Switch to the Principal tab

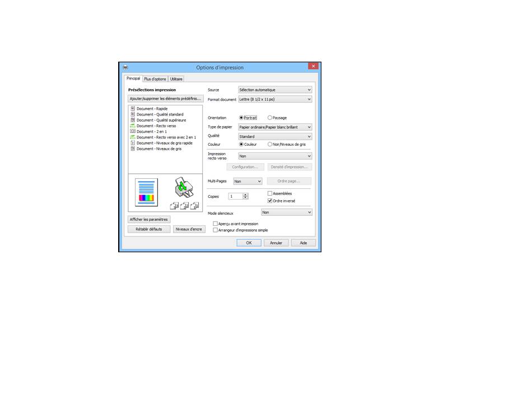click(x=133, y=78)
